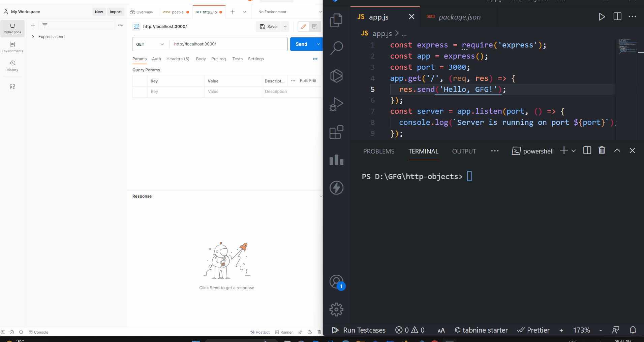
Task: Select the Headers (6) tab in Postman
Action: [178, 59]
